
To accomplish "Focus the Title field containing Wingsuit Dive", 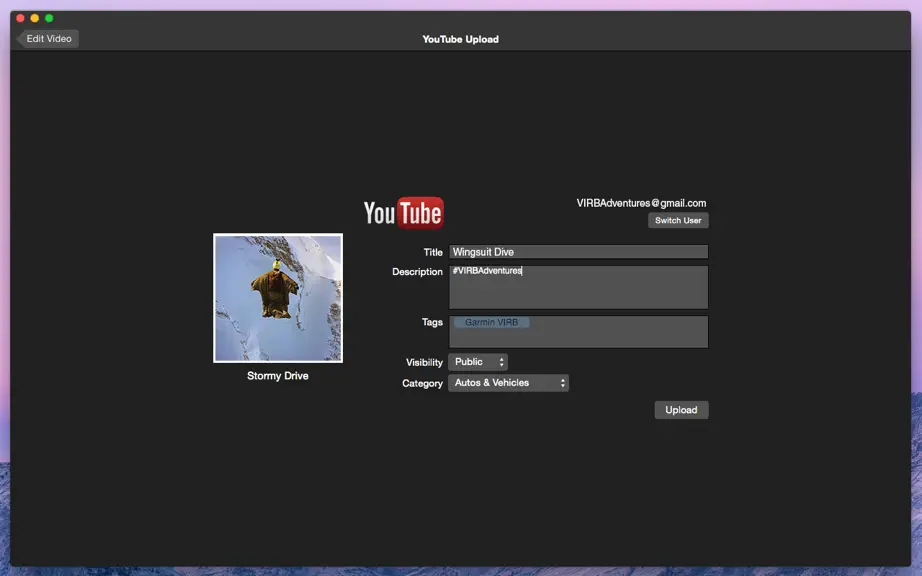I will (579, 252).
